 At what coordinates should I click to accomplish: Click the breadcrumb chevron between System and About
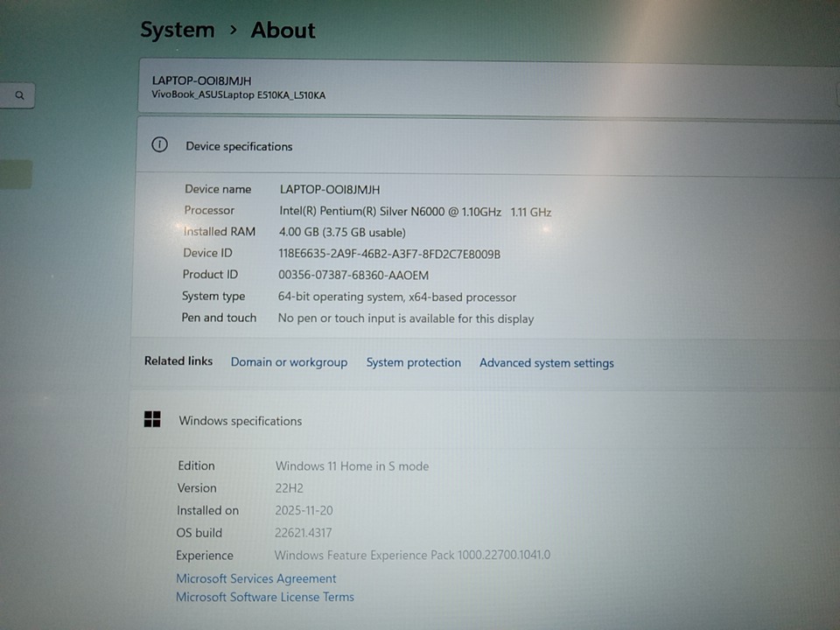(x=233, y=30)
